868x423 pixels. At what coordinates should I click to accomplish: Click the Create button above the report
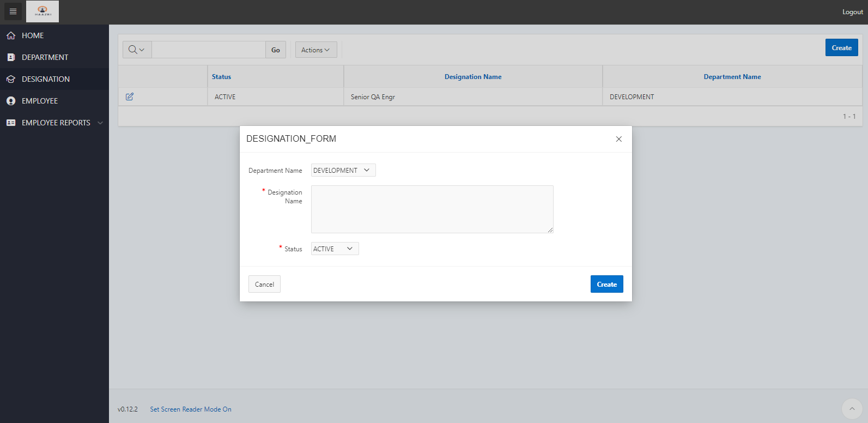click(842, 47)
